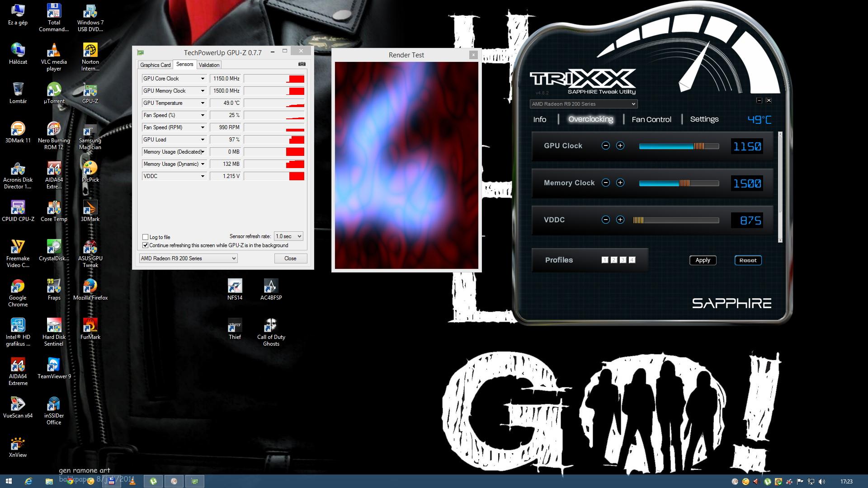
Task: Increase GPU Clock with the plus icon
Action: pos(620,145)
